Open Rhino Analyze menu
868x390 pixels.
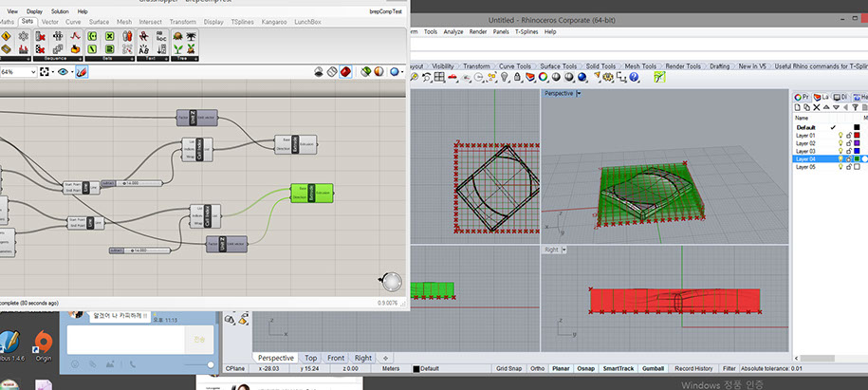452,31
